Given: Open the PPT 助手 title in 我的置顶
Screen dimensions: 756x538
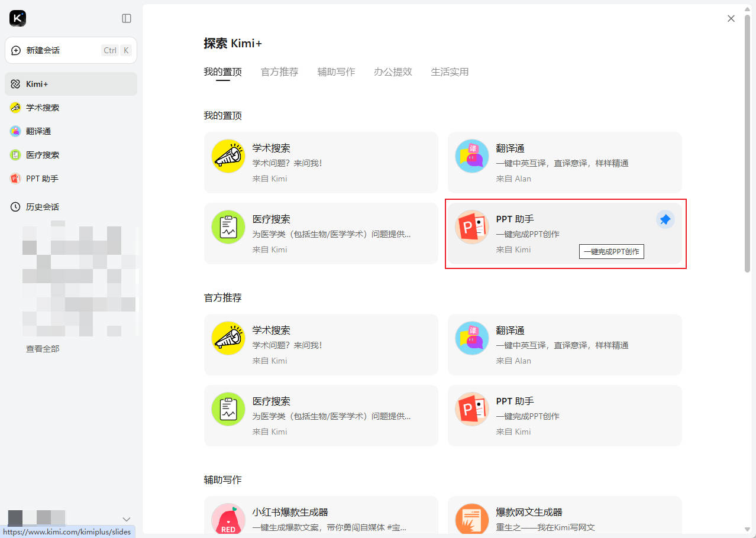Looking at the screenshot, I should tap(515, 219).
